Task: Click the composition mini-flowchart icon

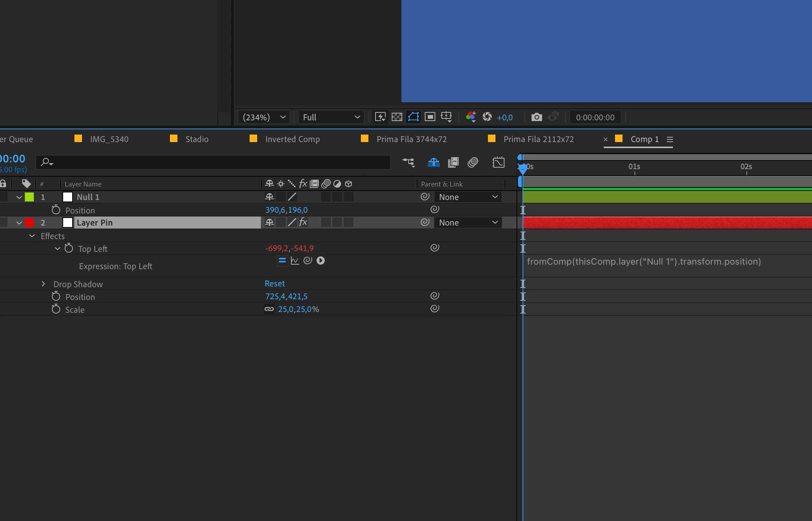Action: click(409, 162)
